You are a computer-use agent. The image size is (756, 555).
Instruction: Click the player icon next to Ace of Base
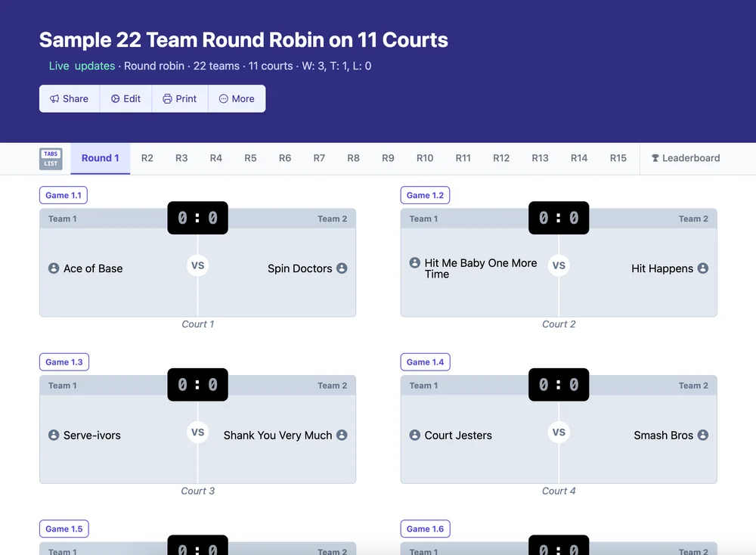click(54, 268)
